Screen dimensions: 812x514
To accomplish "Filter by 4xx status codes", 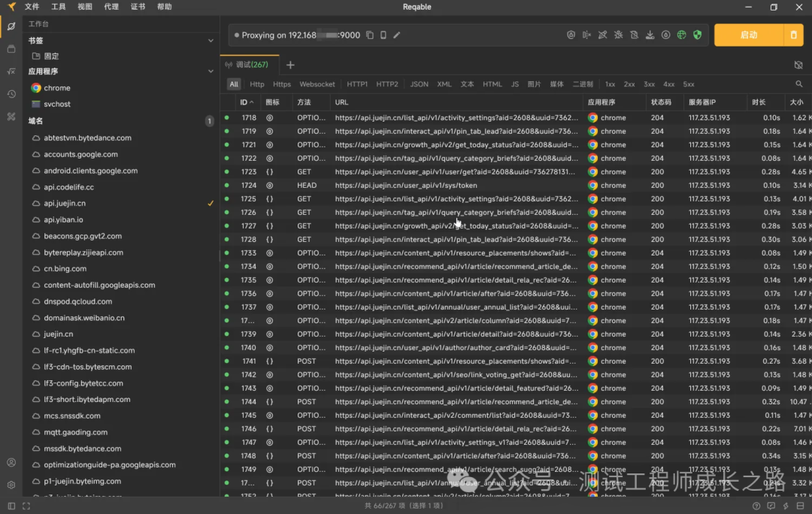I will point(669,84).
